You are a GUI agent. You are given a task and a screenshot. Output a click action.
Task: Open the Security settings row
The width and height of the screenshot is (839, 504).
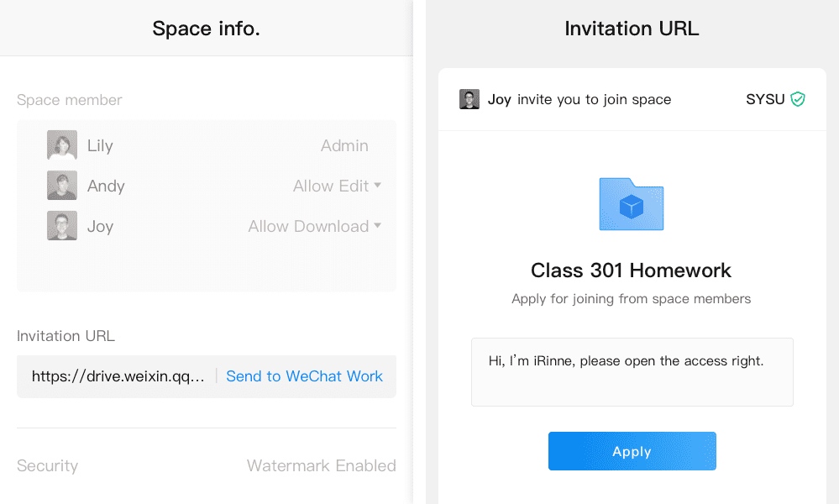[207, 465]
